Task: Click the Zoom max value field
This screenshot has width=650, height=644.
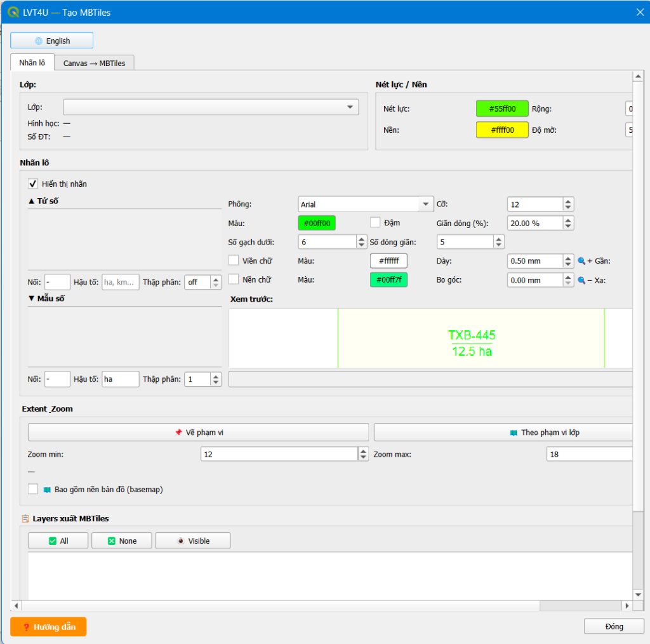Action: [x=590, y=454]
